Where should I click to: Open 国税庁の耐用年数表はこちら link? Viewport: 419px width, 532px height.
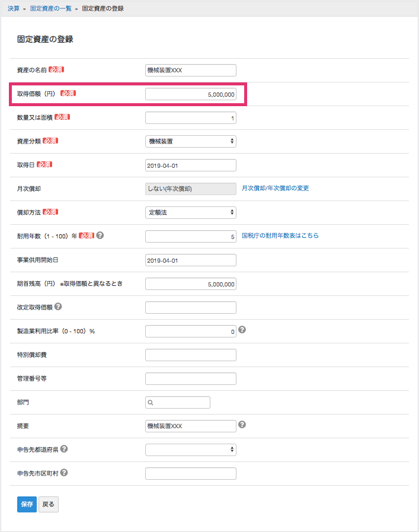click(x=280, y=235)
